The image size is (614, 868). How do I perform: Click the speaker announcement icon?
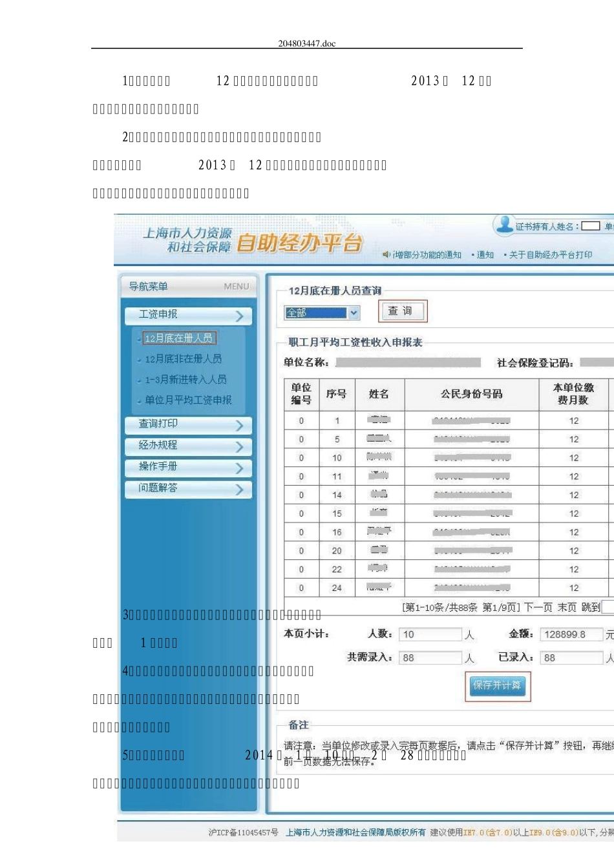coord(386,255)
